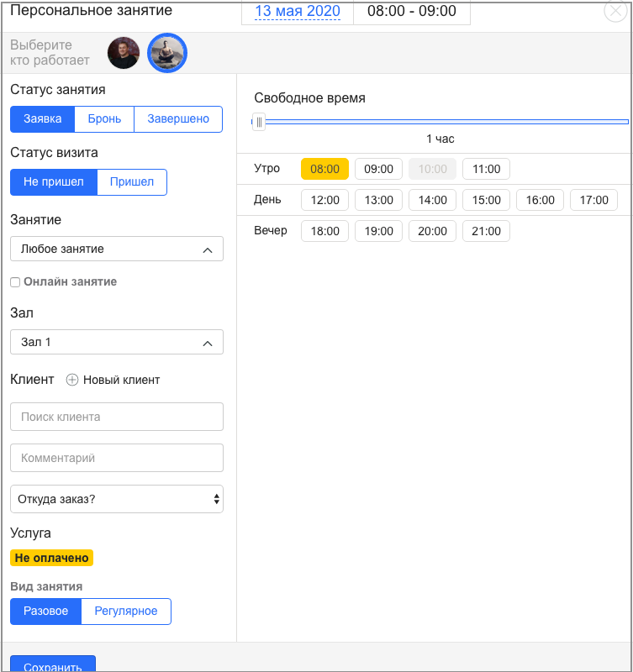Click the duration slider handle

(259, 122)
